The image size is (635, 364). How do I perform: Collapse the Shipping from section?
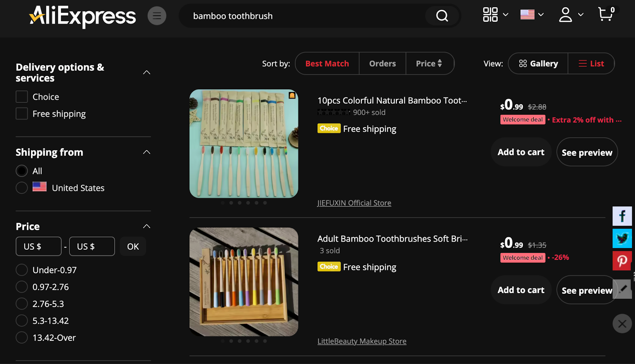coord(146,152)
